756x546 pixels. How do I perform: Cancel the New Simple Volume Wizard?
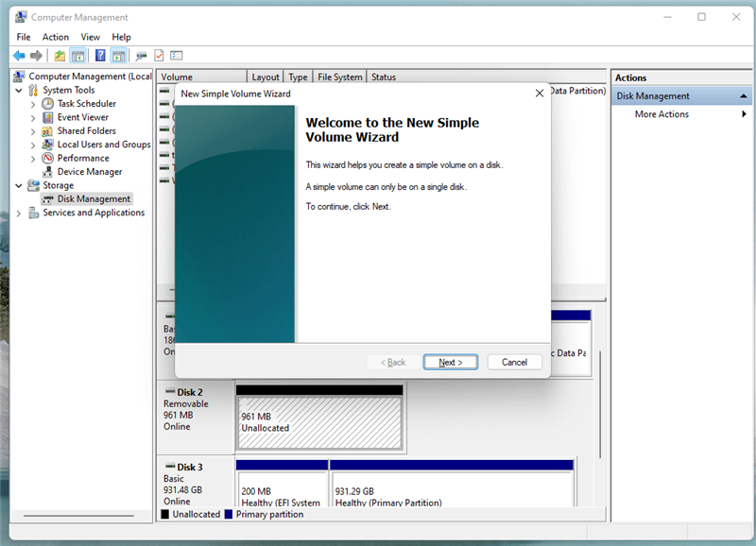coord(514,362)
